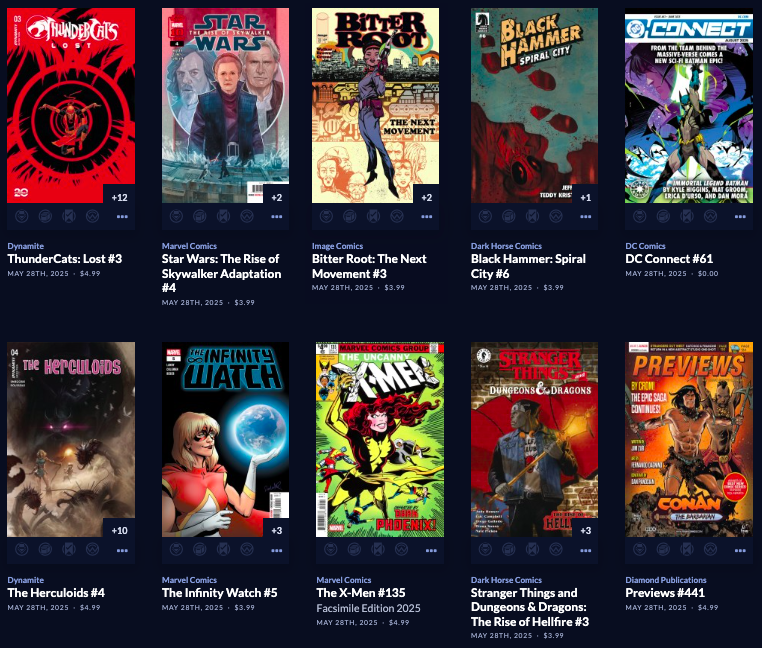762x648 pixels.
Task: Open the Uncanny X-Men Dark Phoenix cover
Action: tap(380, 439)
